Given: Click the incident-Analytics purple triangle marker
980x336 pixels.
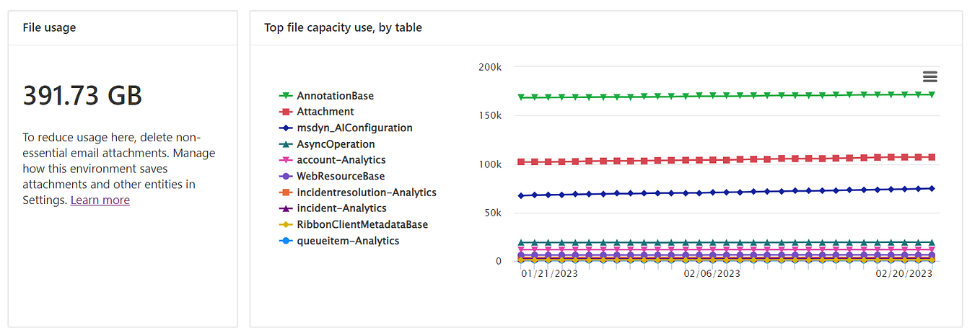Looking at the screenshot, I should tap(286, 208).
